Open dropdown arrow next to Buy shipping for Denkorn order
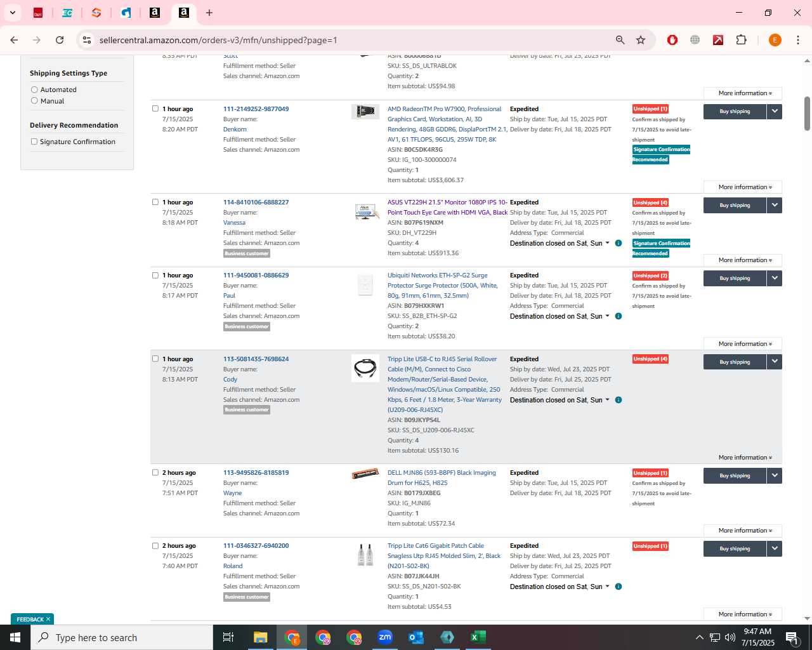Image resolution: width=812 pixels, height=650 pixels. click(775, 111)
